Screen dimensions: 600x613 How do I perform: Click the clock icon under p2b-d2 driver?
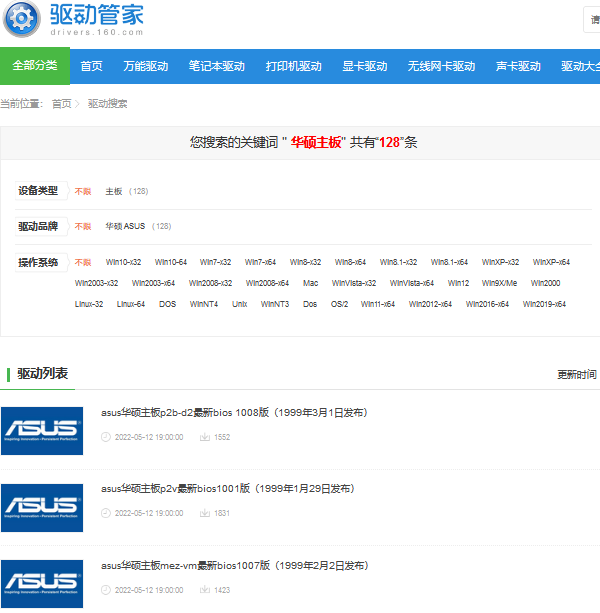(106, 437)
